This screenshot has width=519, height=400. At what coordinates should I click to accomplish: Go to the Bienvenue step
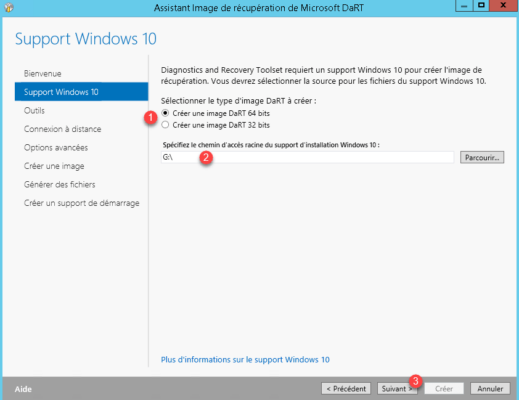tap(42, 74)
